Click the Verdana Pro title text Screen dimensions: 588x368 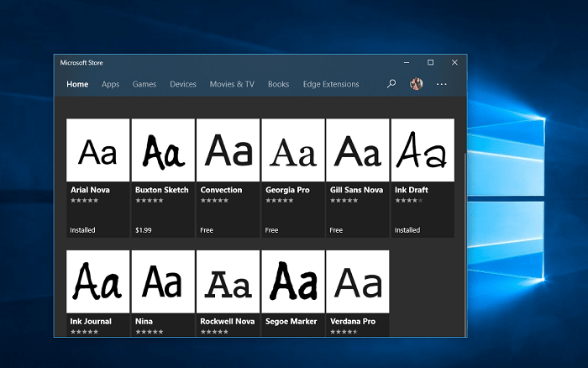pos(353,322)
